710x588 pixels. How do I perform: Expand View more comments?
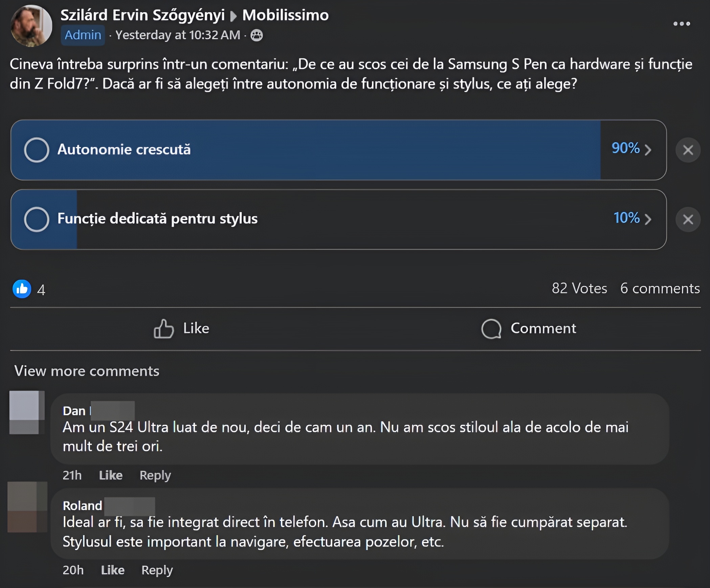coord(87,371)
